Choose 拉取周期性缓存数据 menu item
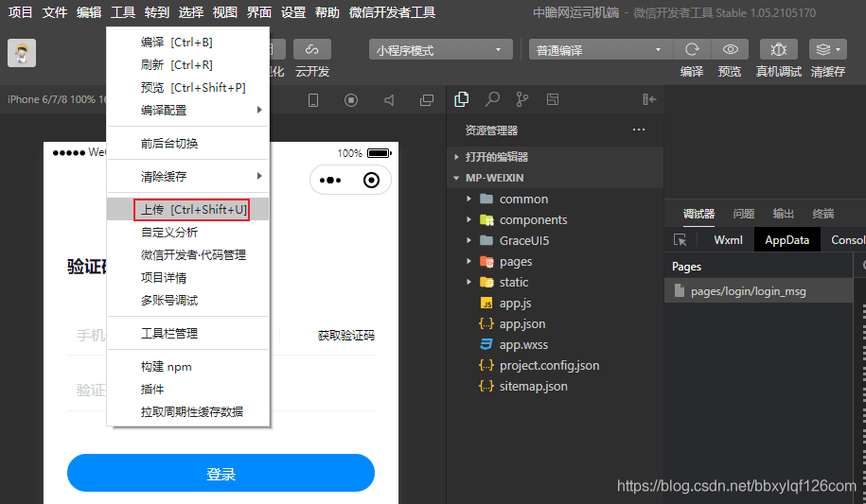 pos(187,412)
